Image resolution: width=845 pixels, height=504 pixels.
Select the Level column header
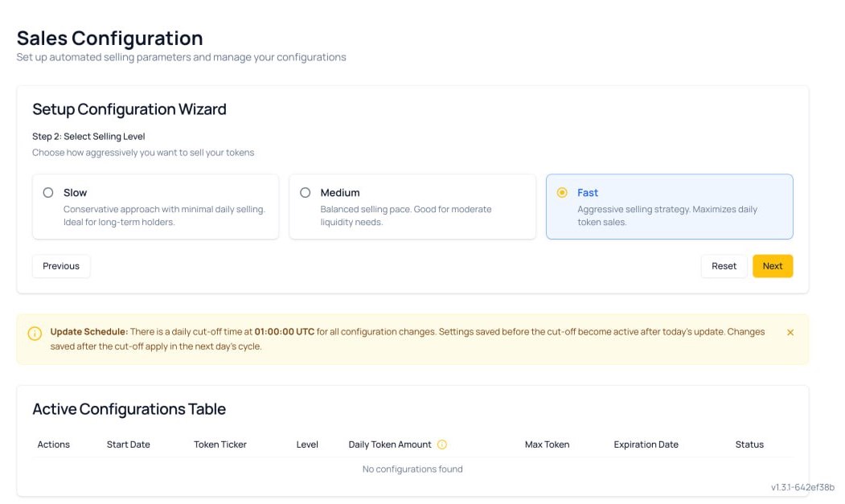coord(307,445)
